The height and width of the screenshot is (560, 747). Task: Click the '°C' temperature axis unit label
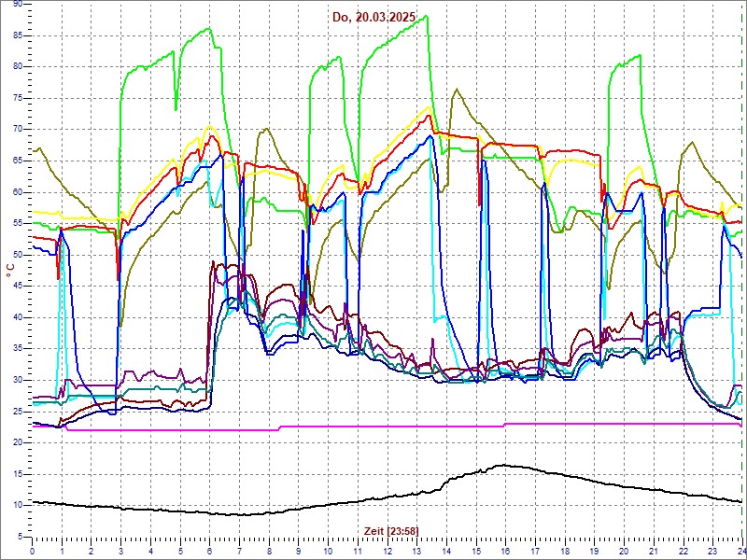coord(10,272)
